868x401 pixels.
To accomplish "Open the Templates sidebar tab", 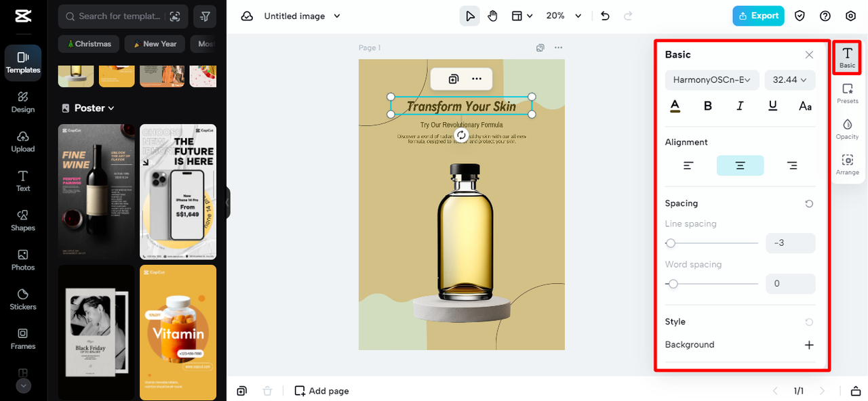I will coord(23,63).
